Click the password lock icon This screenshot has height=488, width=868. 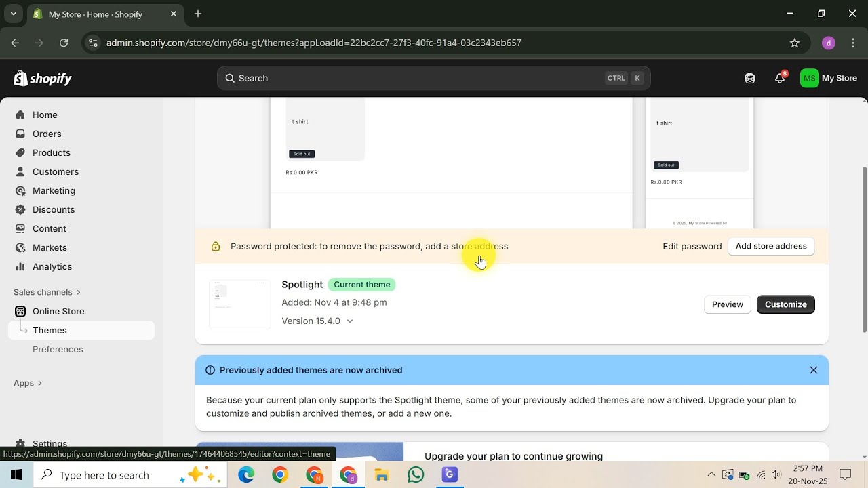[x=216, y=247]
